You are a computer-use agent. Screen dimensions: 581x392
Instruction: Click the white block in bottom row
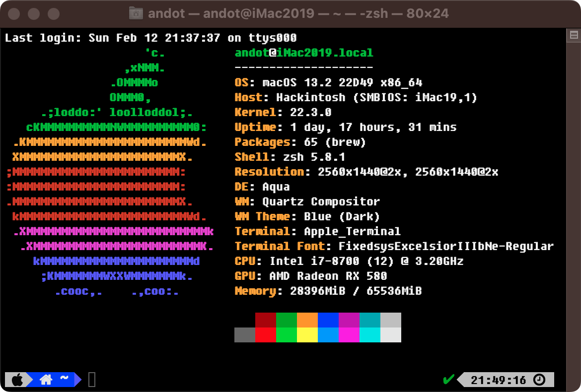click(x=390, y=335)
